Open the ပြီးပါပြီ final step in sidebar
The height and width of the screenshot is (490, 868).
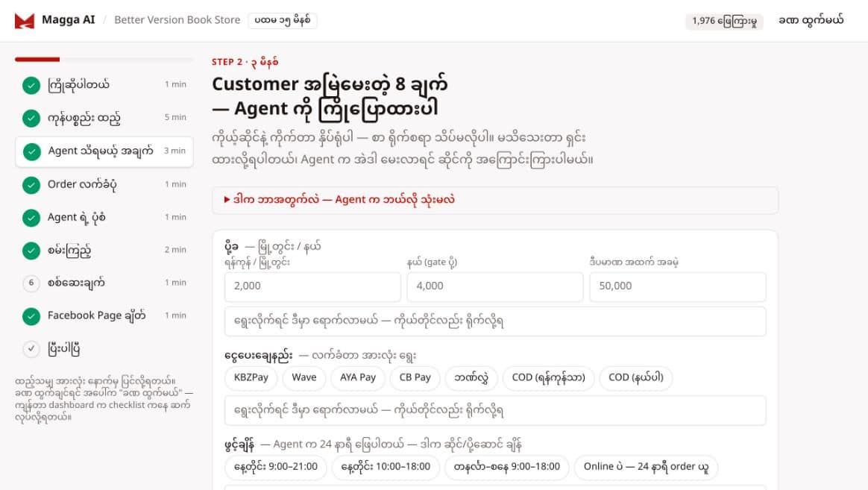click(104, 348)
